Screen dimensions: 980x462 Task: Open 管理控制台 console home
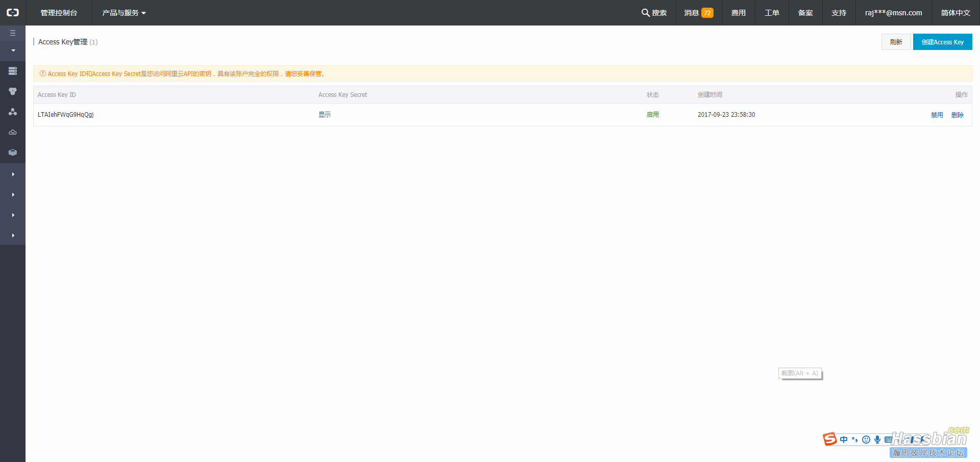(x=59, y=13)
